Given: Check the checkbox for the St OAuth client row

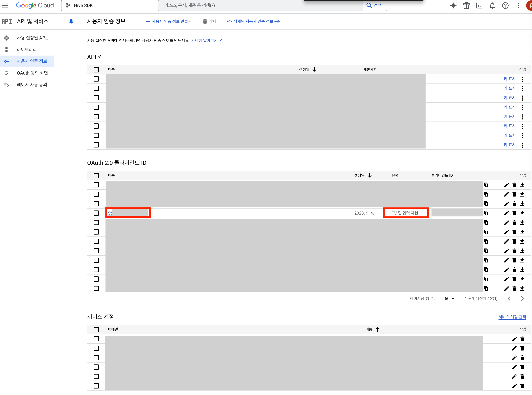Looking at the screenshot, I should pyautogui.click(x=96, y=213).
